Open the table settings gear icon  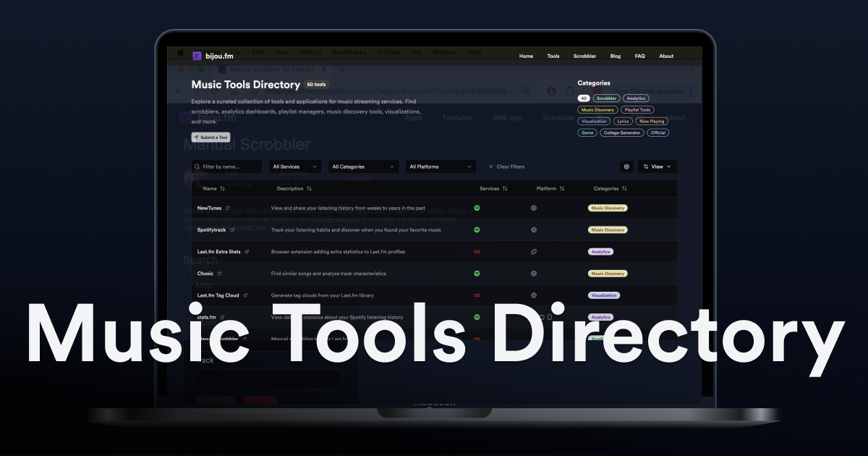(626, 166)
